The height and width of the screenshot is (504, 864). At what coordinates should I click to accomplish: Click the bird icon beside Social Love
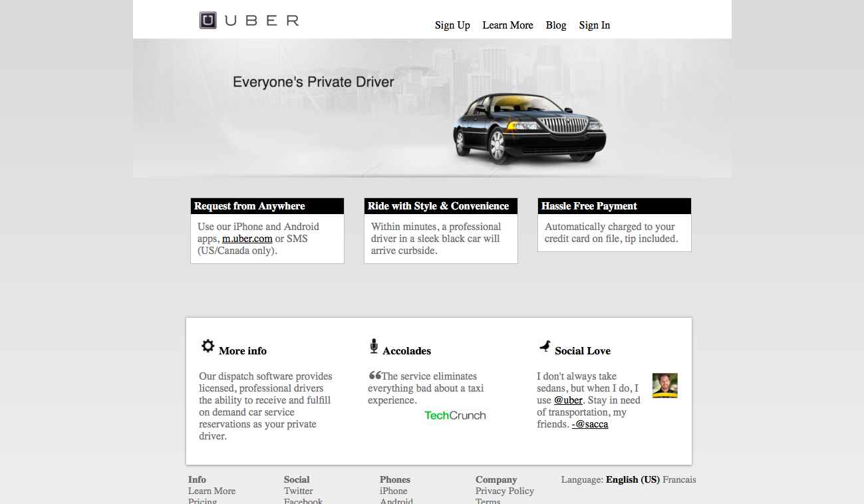coord(545,346)
